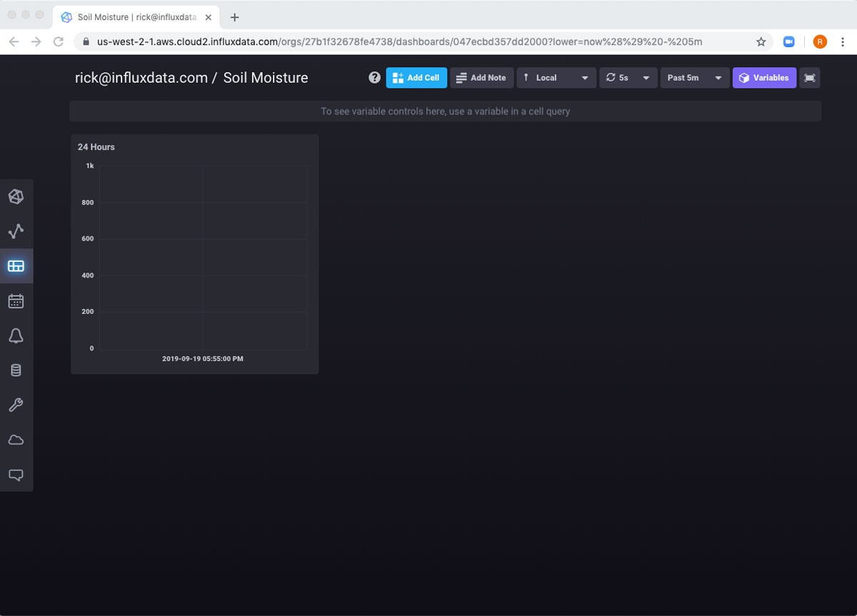
Task: Click the Soil Moisture dashboard title
Action: 265,78
